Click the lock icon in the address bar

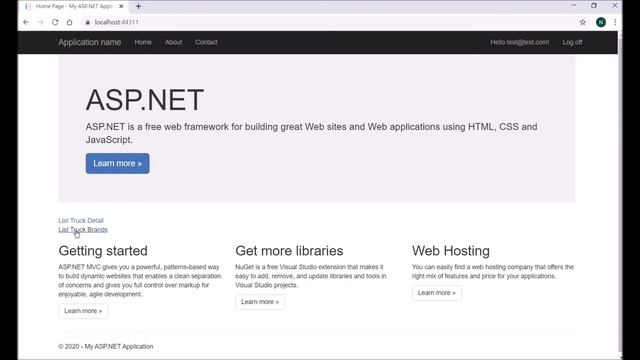point(87,22)
